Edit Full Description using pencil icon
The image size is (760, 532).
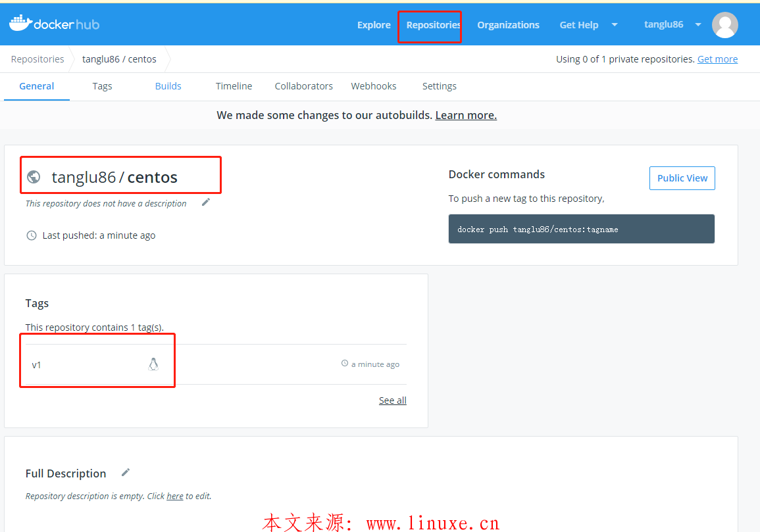click(126, 472)
